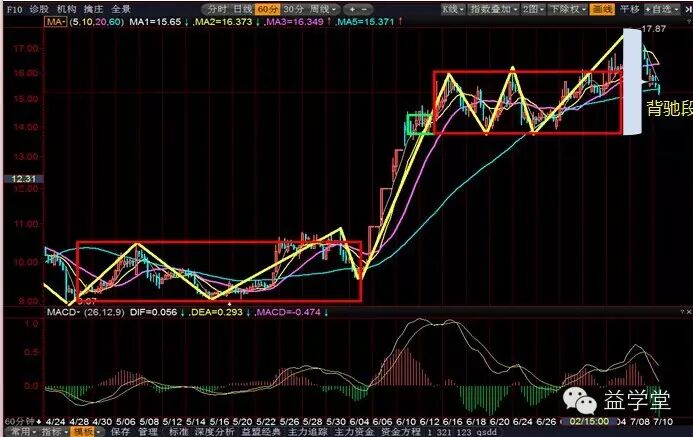Click the 5/06 date on time axis
The height and width of the screenshot is (437, 693).
click(125, 422)
